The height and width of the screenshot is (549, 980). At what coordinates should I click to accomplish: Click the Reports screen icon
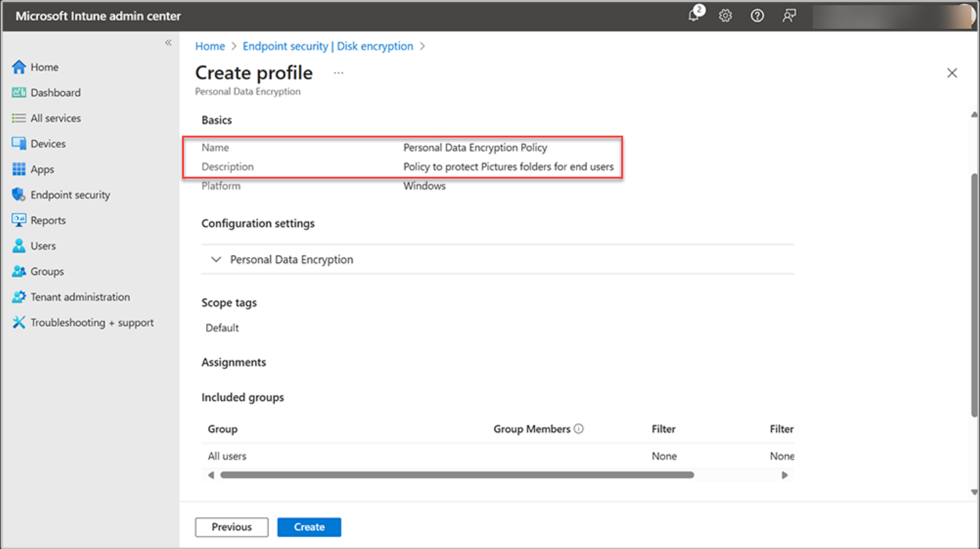tap(19, 220)
